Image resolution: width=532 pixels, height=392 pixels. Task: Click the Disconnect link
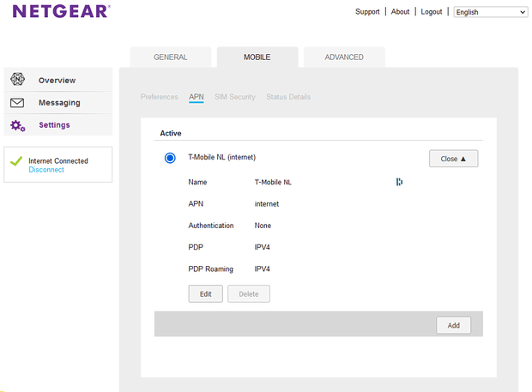46,170
